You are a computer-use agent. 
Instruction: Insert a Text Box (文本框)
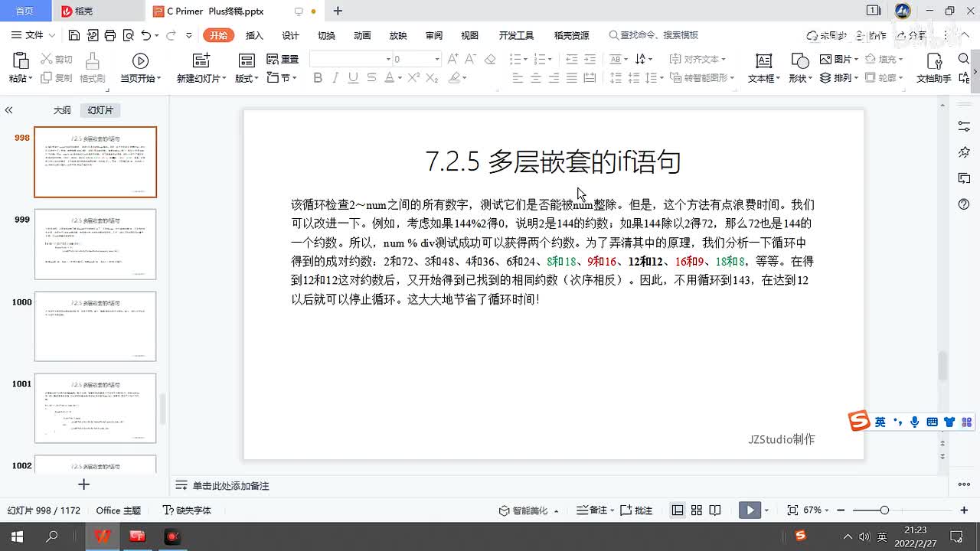point(763,67)
